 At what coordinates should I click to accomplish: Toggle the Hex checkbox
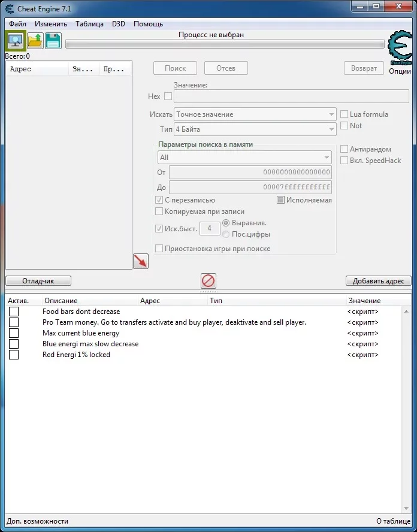[168, 96]
